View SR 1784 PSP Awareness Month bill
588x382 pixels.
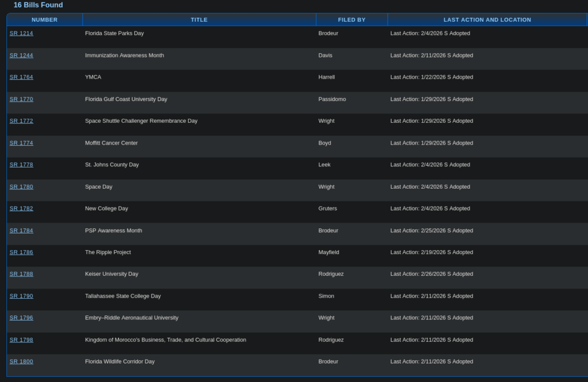pyautogui.click(x=21, y=230)
